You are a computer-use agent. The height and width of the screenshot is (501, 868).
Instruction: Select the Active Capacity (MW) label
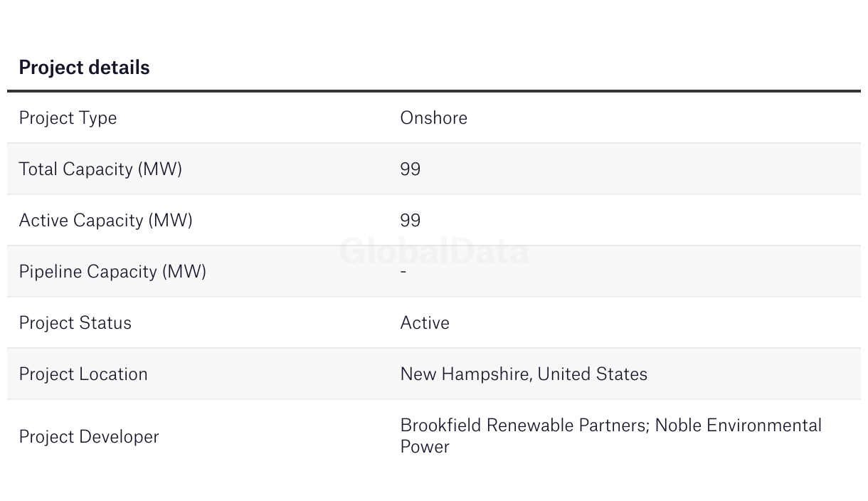105,221
